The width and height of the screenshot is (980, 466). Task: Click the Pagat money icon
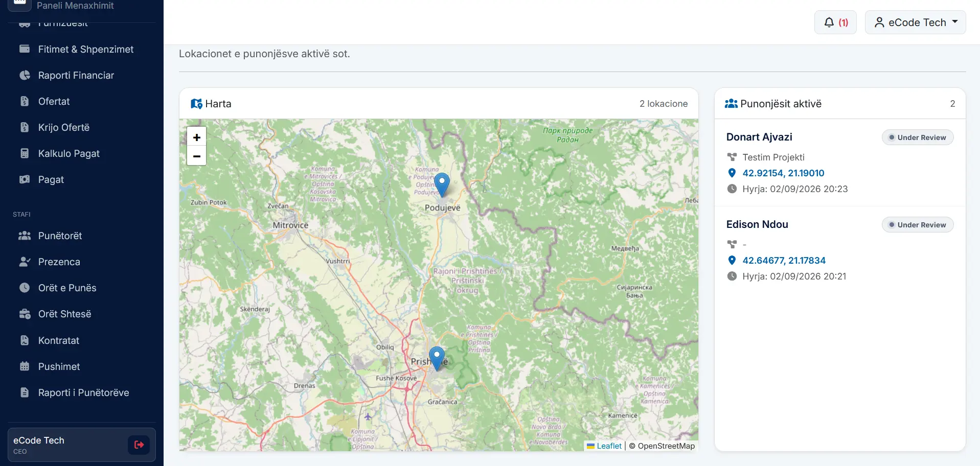click(x=25, y=179)
